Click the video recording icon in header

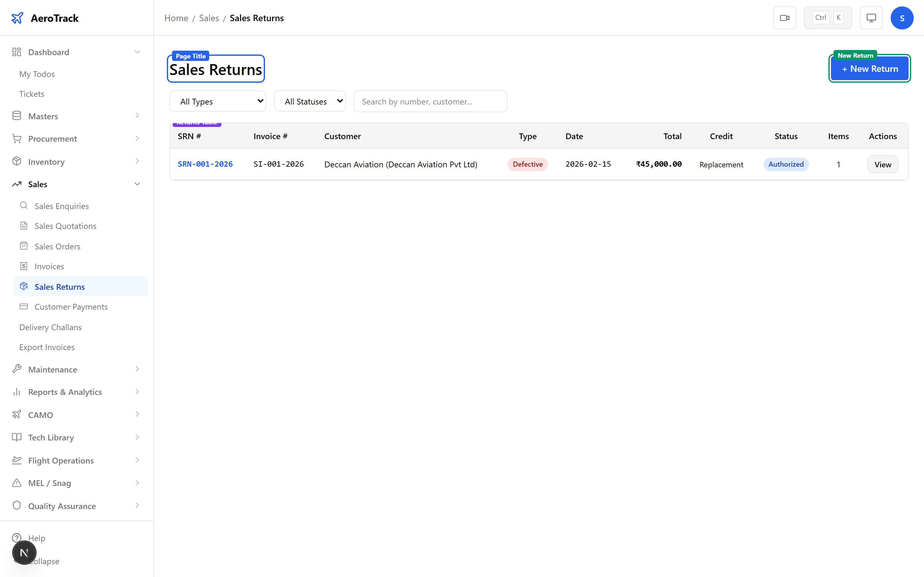(785, 18)
